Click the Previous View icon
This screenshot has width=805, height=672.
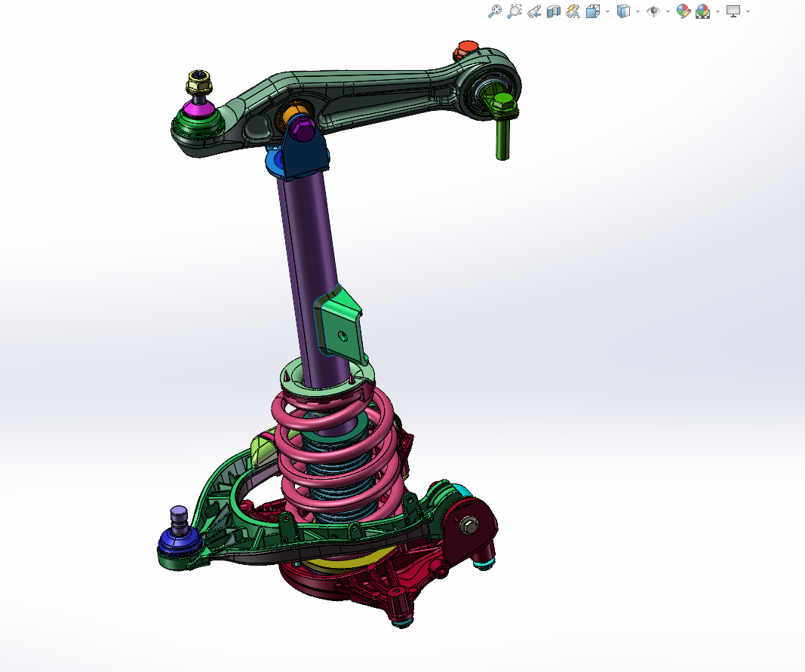tap(534, 11)
